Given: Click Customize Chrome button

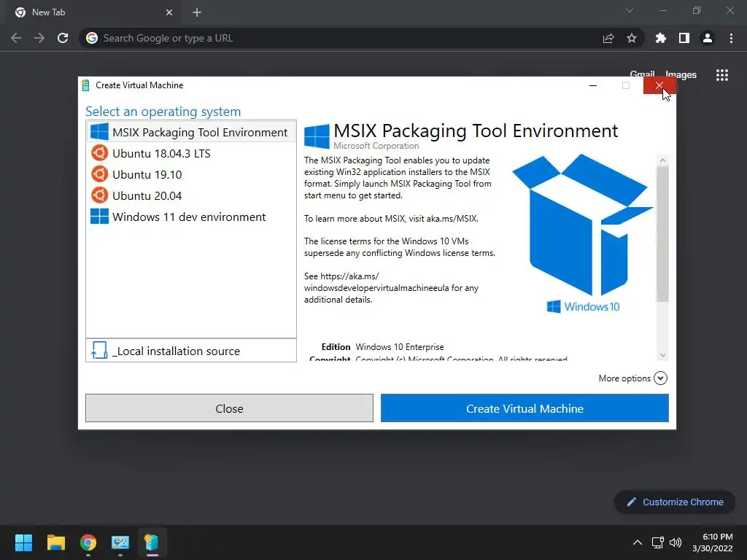Looking at the screenshot, I should click(x=675, y=502).
